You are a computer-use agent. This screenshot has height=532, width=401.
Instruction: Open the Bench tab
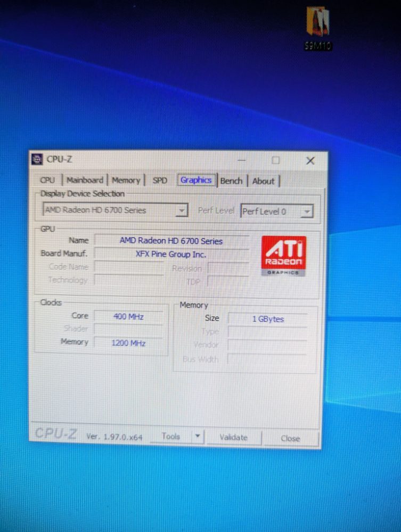coord(231,181)
